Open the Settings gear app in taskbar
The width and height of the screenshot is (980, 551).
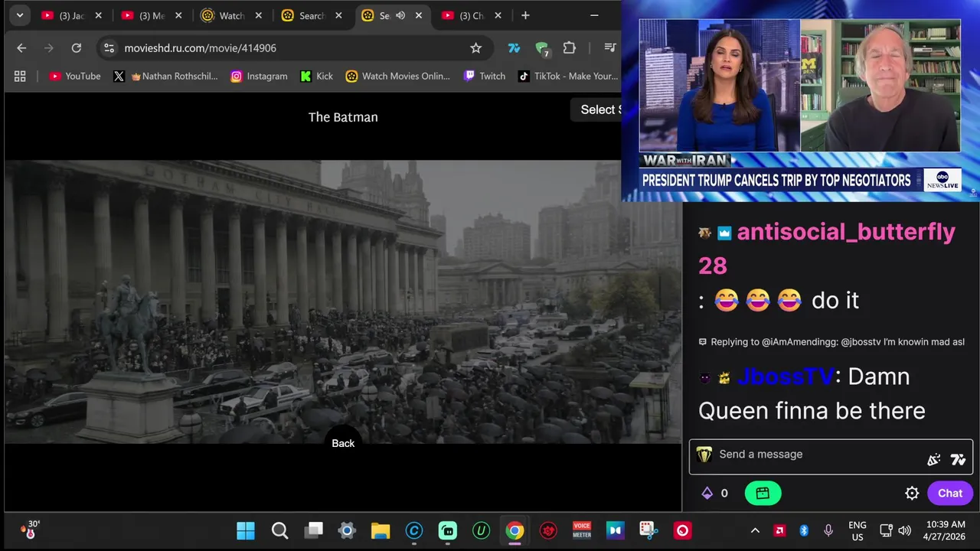[x=347, y=530]
